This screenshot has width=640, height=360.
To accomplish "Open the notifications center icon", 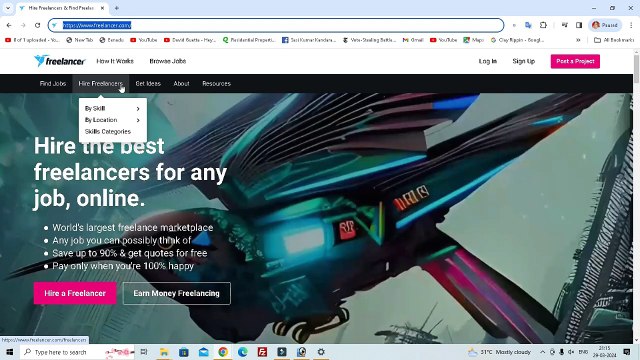I will (627, 352).
